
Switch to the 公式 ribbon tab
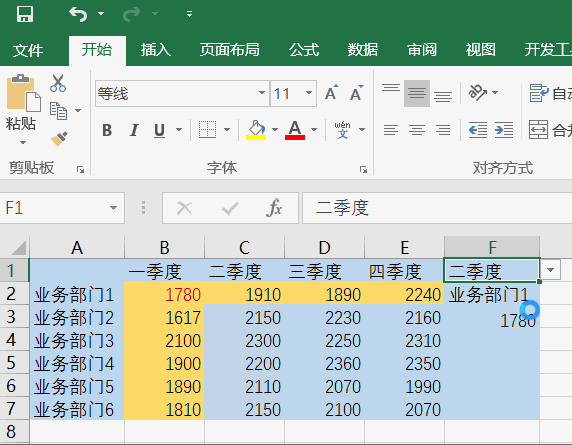304,50
